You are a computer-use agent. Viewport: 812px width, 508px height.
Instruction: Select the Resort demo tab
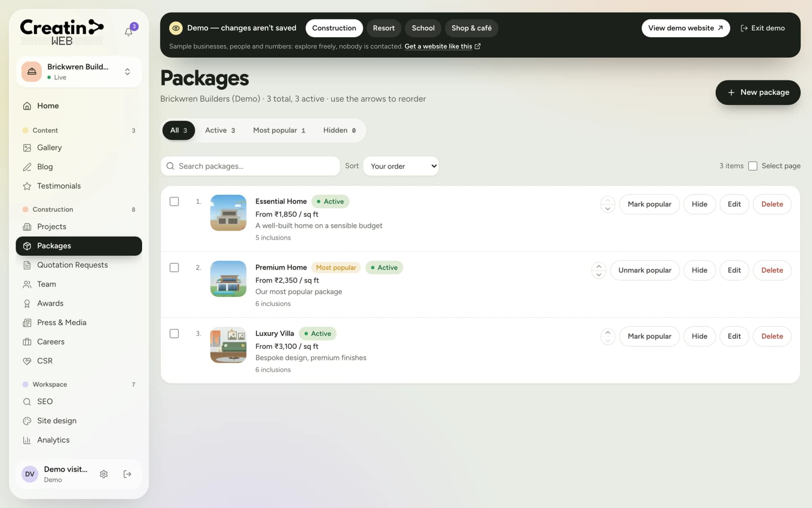coord(384,28)
